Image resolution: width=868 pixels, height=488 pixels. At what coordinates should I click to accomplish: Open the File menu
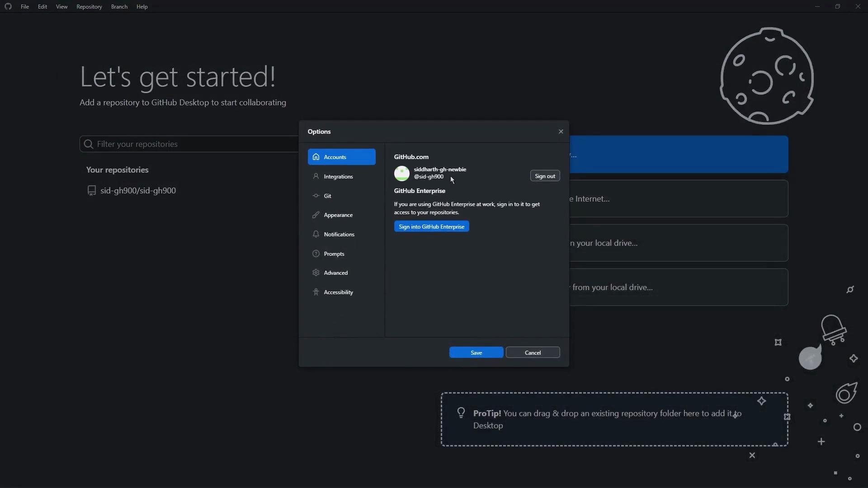coord(25,7)
